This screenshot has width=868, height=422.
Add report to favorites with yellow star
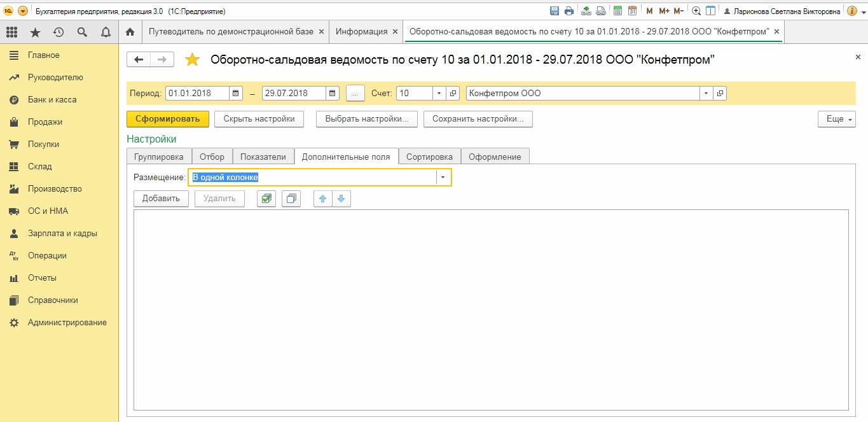point(192,60)
